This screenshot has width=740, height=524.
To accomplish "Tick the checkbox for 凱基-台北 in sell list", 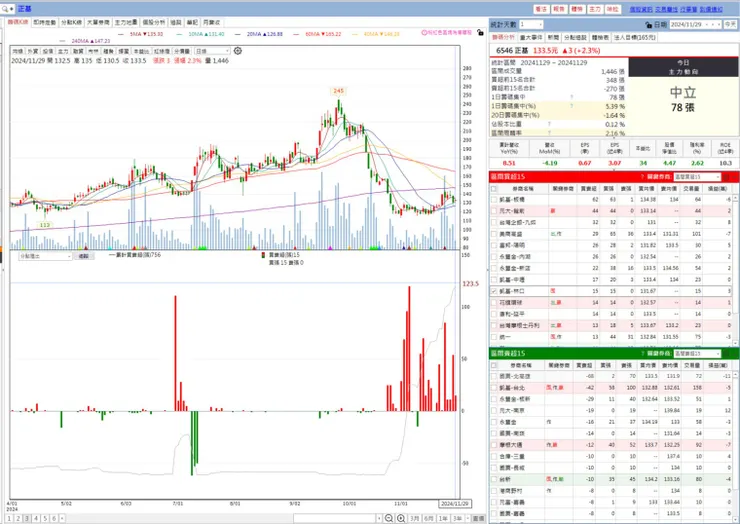I will click(494, 388).
